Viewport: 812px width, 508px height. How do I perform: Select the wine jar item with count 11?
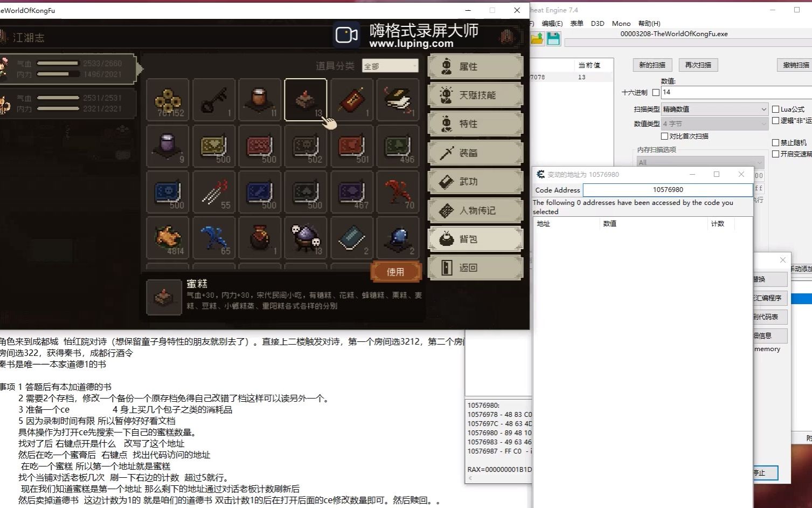pos(260,100)
